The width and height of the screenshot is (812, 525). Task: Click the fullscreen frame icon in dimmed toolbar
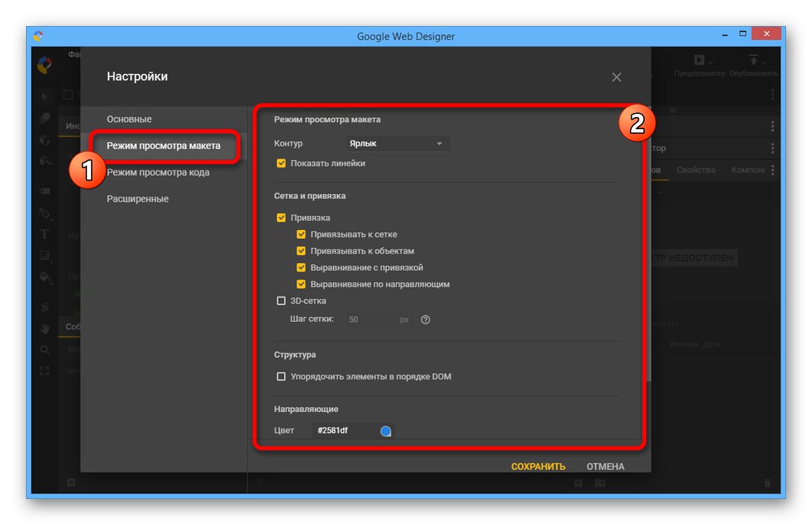coord(45,371)
